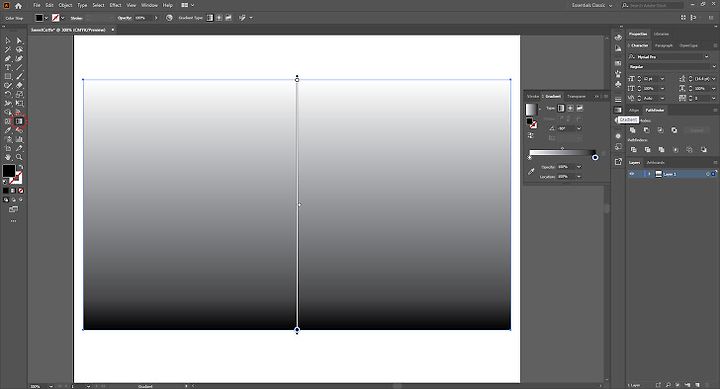Click the Opacity label in control bar

pos(124,18)
